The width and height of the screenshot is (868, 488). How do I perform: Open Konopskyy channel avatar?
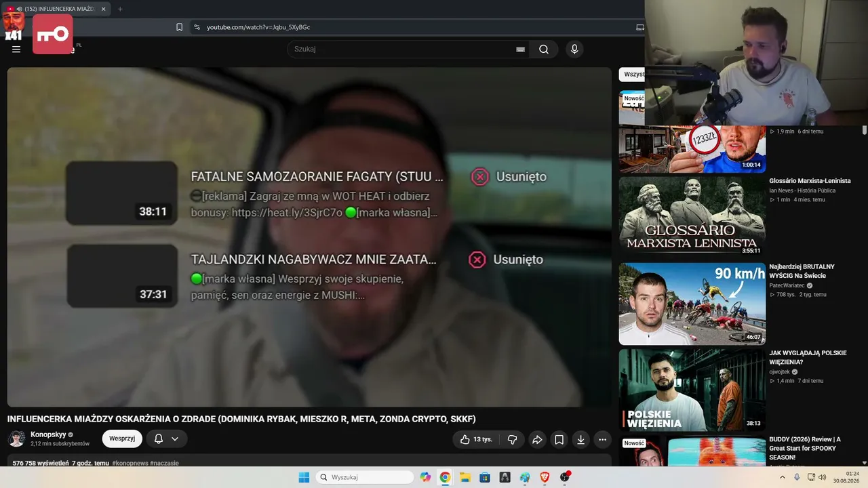click(x=16, y=439)
